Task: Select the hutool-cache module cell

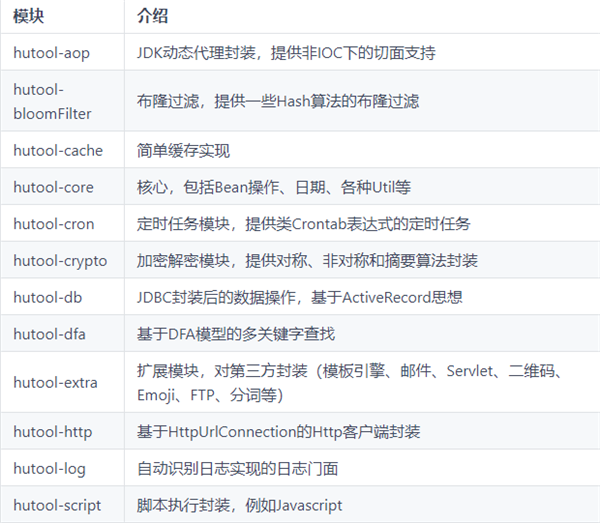Action: pos(56,151)
